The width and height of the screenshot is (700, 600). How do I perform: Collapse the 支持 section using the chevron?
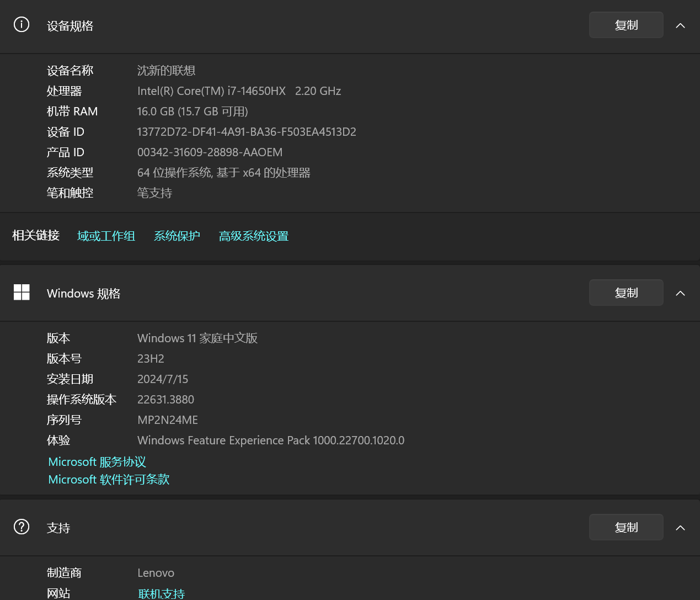680,528
